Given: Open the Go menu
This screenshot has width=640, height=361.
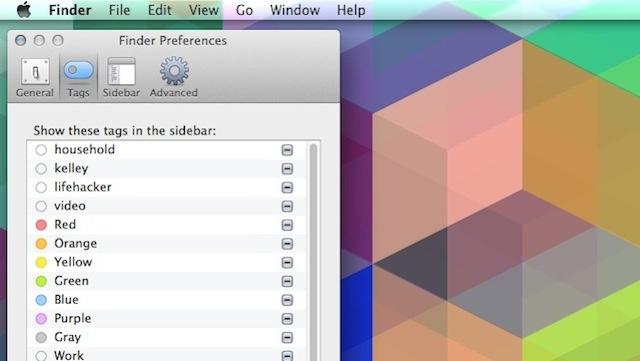Looking at the screenshot, I should [244, 10].
